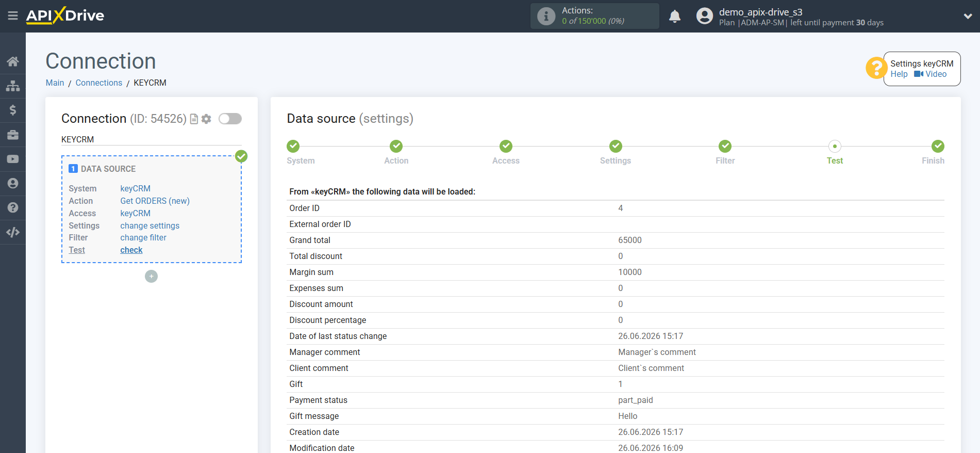Click the Margin sum value 10000
The width and height of the screenshot is (980, 453).
pos(630,272)
